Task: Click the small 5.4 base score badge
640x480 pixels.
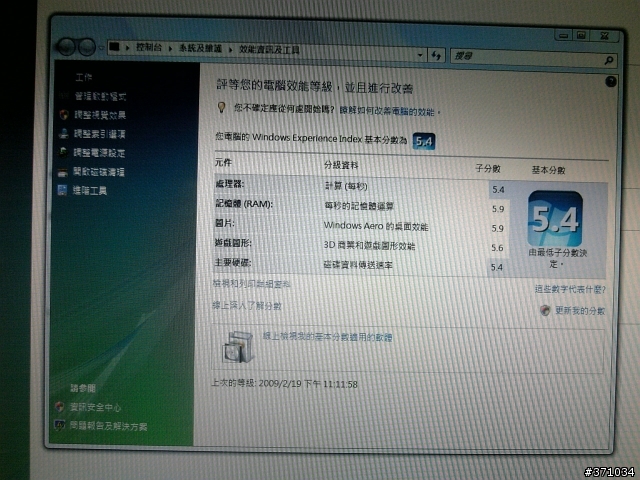Action: [424, 142]
